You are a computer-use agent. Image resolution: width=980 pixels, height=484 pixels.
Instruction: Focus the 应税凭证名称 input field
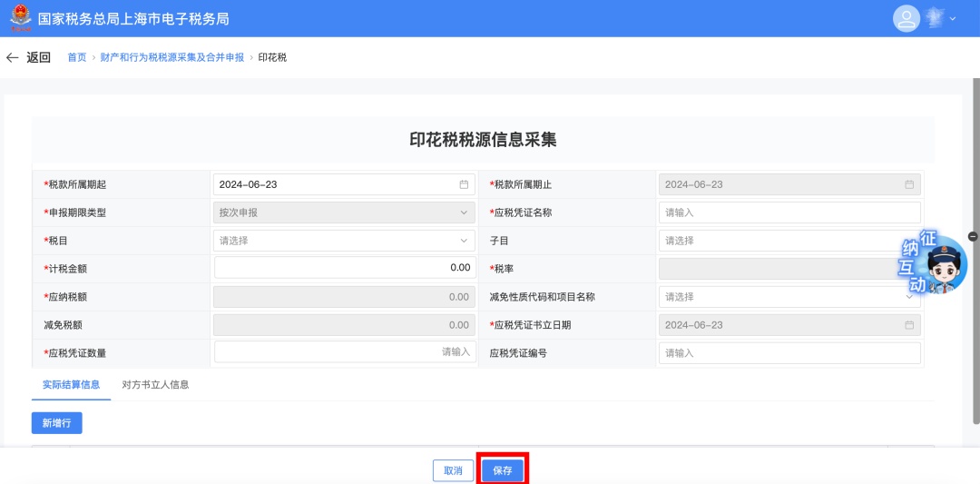tap(789, 212)
